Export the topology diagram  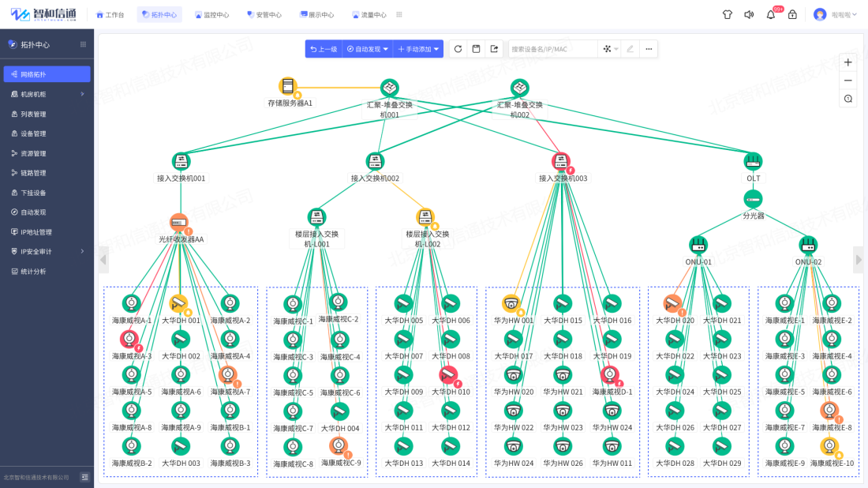[x=494, y=49]
